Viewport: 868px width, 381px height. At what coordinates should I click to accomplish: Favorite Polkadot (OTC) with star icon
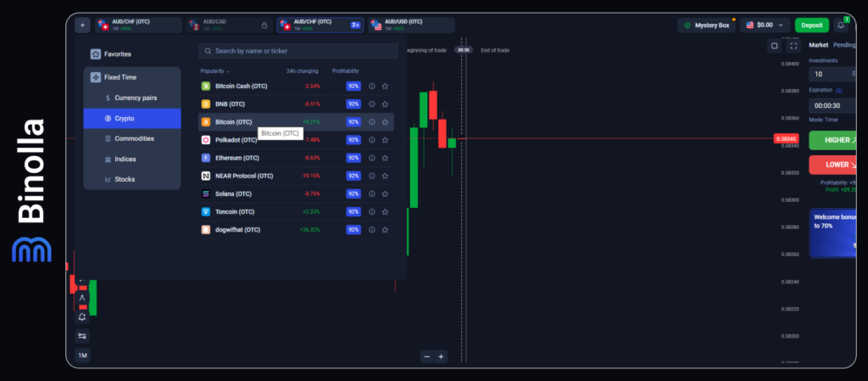(x=386, y=140)
